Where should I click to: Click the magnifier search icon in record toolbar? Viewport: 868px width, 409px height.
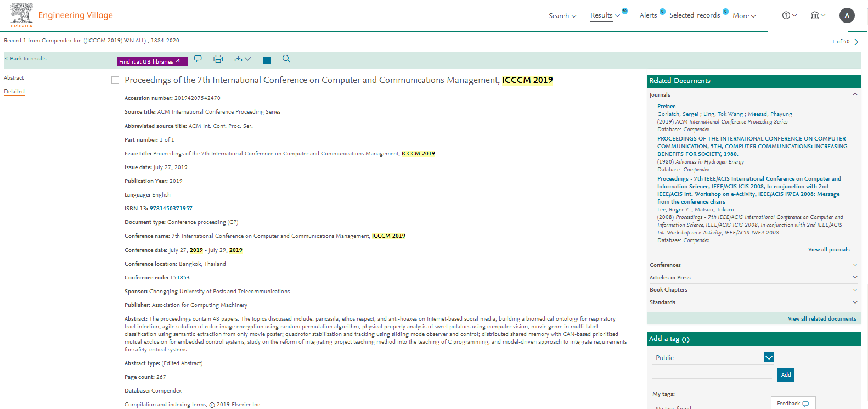click(x=286, y=59)
